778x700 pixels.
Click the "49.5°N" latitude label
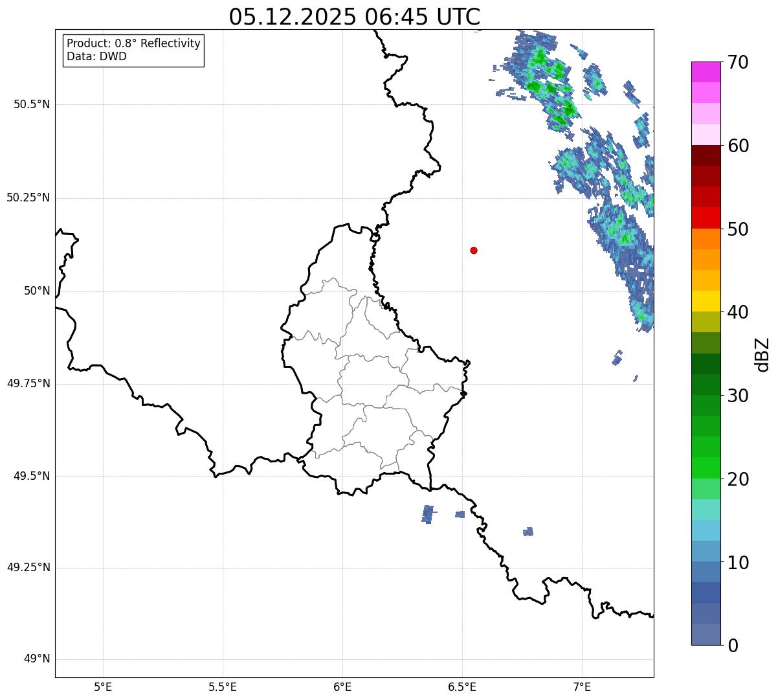[32, 476]
